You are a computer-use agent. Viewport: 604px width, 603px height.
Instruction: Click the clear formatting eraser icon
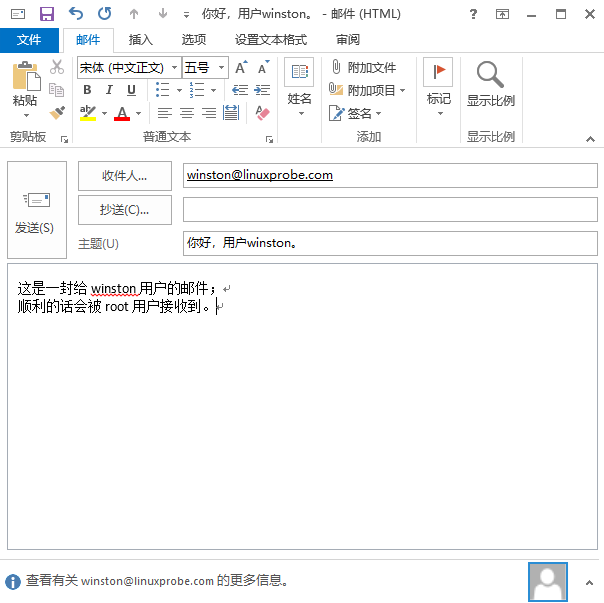pyautogui.click(x=263, y=113)
